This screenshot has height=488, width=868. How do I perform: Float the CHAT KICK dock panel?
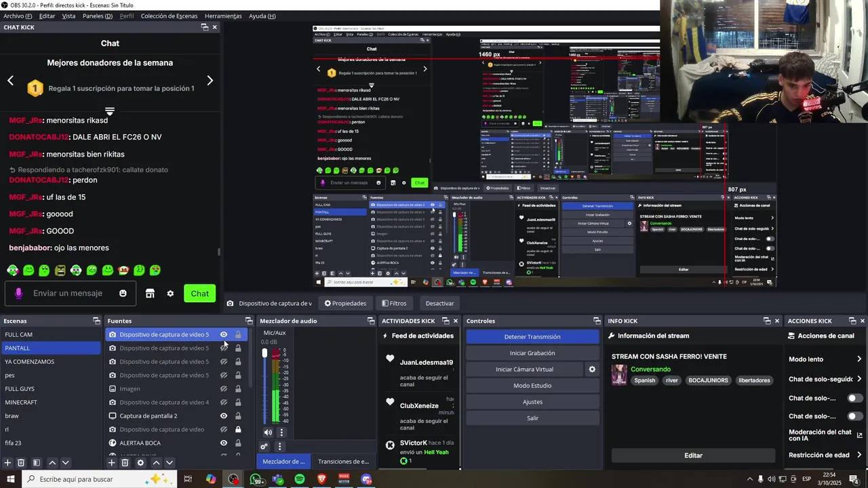pos(205,27)
